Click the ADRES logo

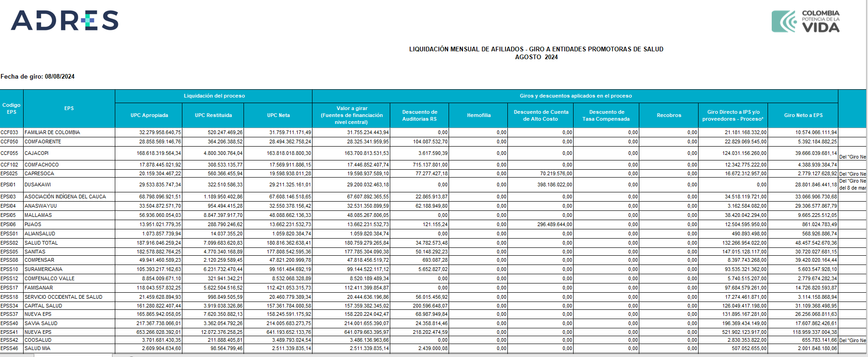[65, 20]
